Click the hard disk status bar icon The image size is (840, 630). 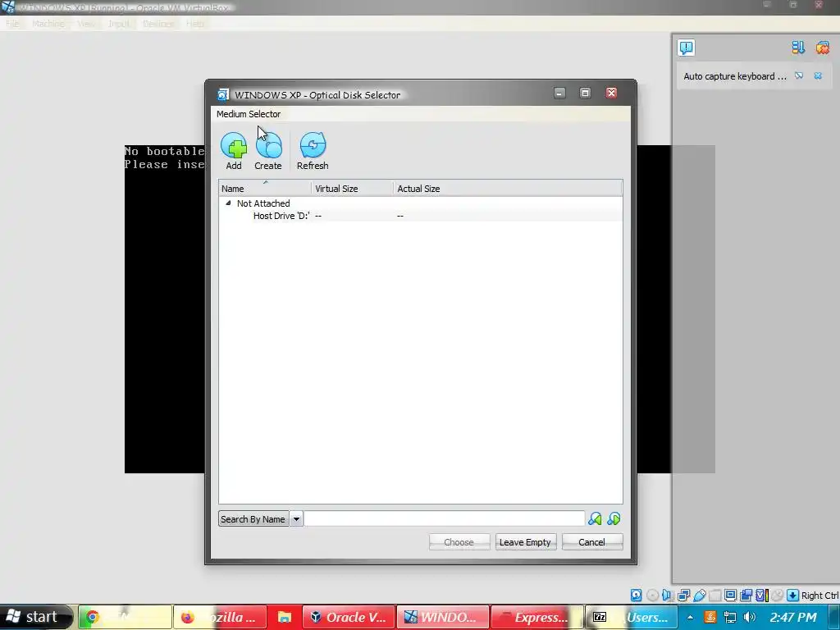(x=636, y=596)
